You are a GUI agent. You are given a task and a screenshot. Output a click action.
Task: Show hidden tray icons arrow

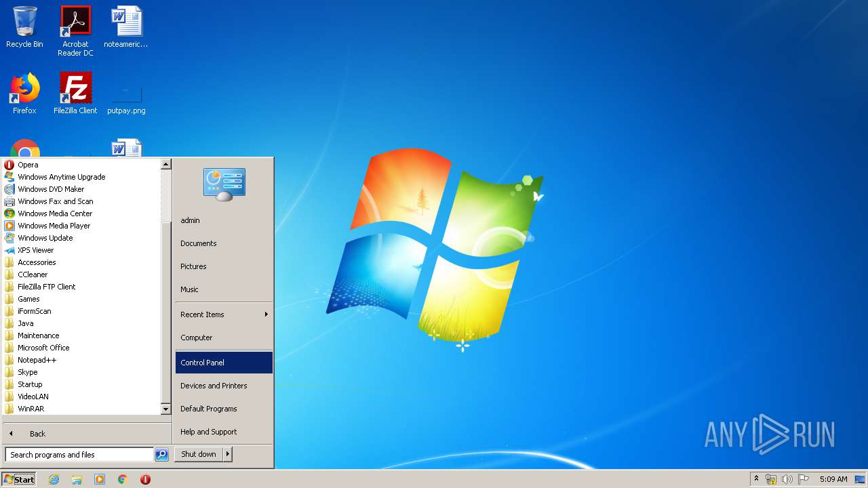[756, 479]
